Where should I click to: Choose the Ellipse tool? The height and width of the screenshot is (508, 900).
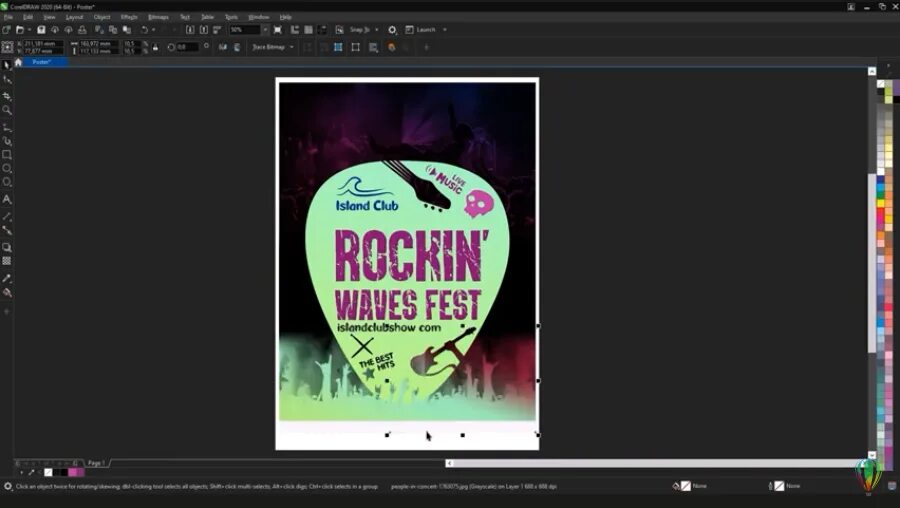coord(7,168)
